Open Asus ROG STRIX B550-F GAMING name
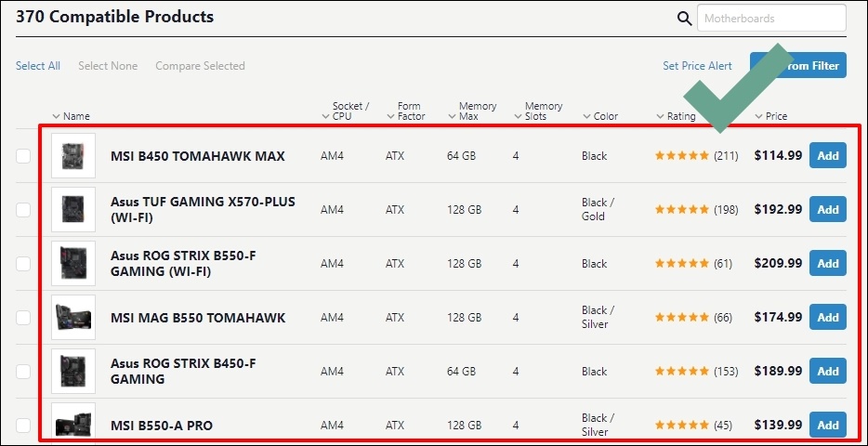 (x=183, y=264)
